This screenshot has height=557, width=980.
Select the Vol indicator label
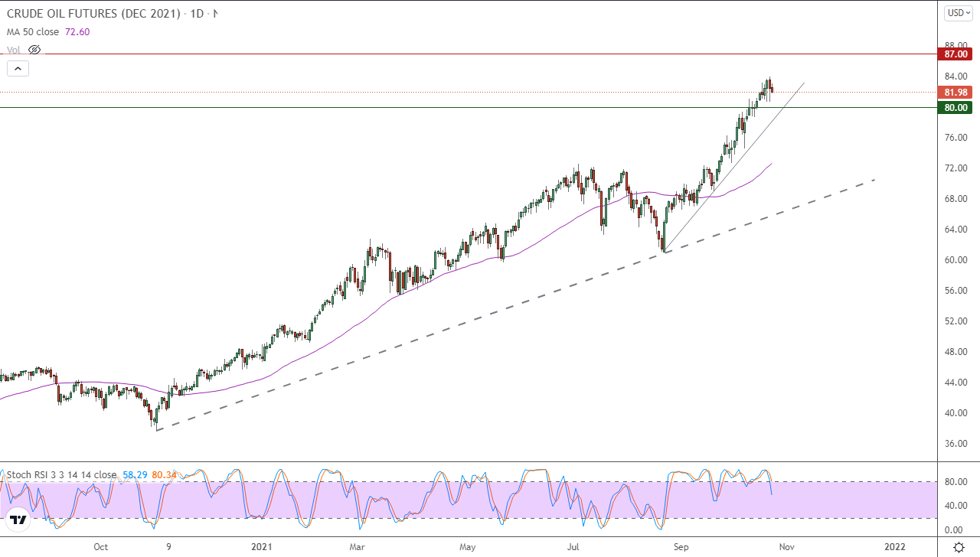coord(14,50)
